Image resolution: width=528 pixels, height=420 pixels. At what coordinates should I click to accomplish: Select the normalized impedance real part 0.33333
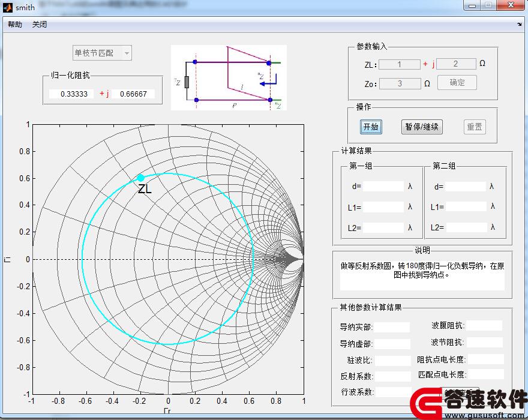[71, 94]
